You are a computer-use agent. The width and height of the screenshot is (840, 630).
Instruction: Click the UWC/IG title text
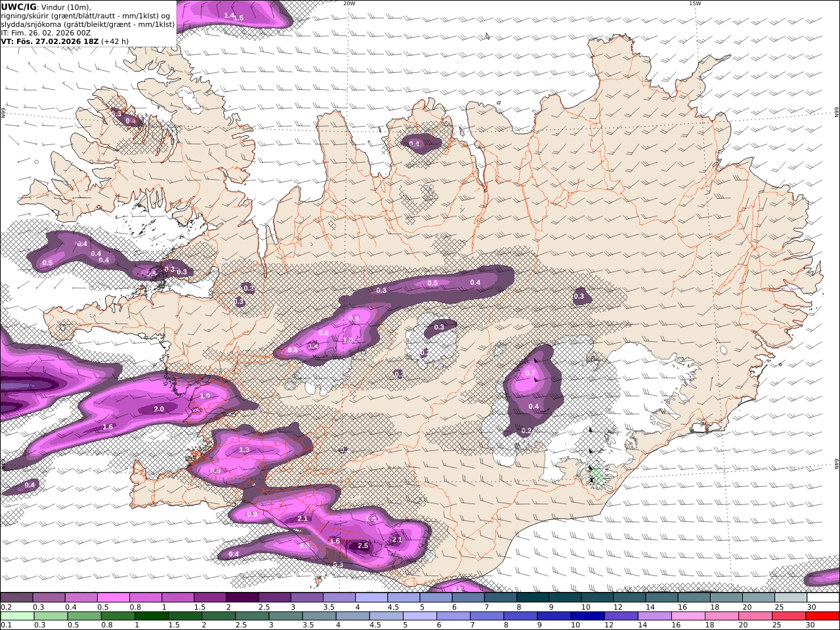(18, 7)
